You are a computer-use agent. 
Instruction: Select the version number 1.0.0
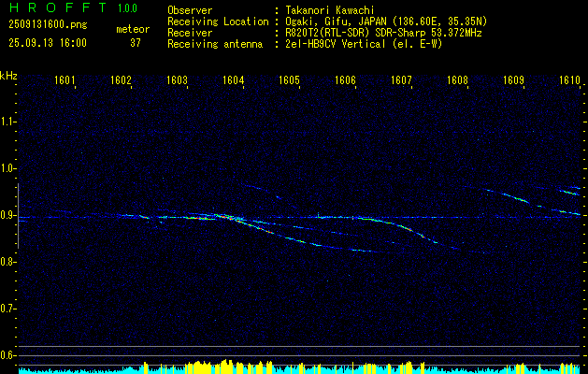tap(127, 8)
